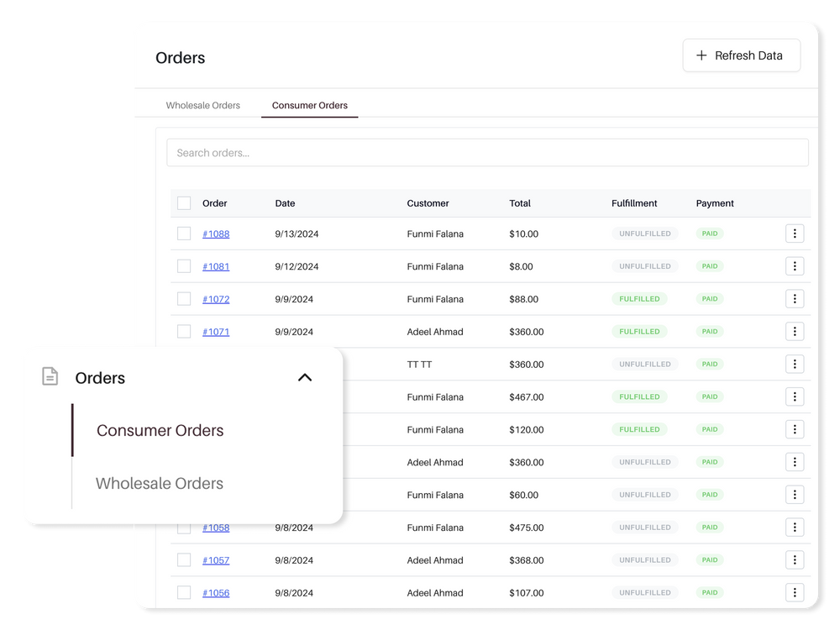Click the Refresh Data button

coord(741,55)
